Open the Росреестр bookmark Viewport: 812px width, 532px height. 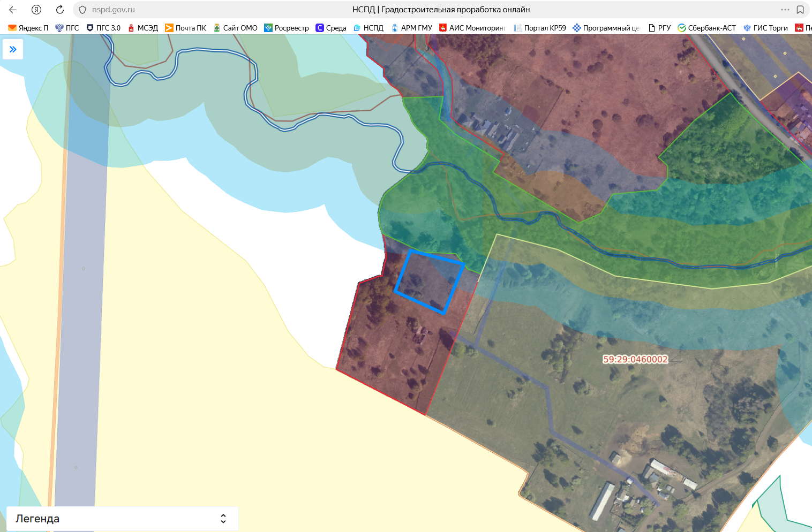[287, 28]
